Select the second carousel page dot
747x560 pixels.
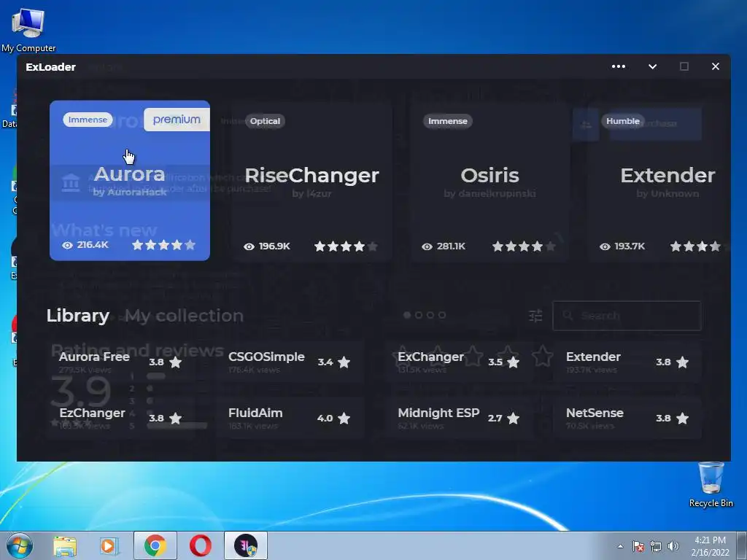pyautogui.click(x=419, y=315)
